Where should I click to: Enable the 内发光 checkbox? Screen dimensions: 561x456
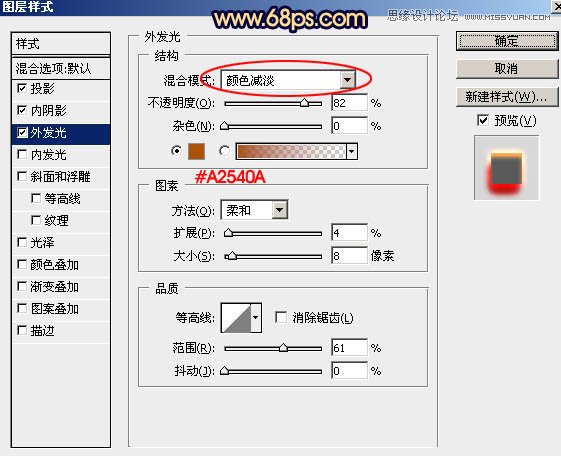pyautogui.click(x=22, y=155)
